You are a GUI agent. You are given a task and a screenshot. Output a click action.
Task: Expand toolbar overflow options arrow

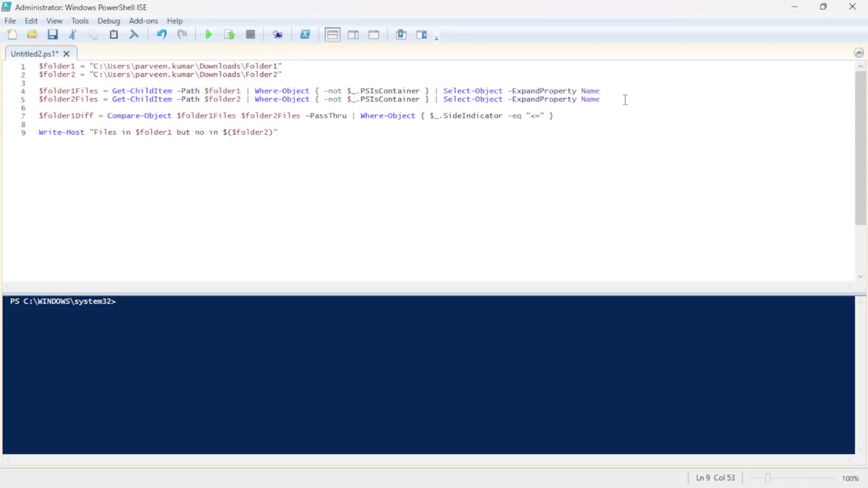coord(436,37)
